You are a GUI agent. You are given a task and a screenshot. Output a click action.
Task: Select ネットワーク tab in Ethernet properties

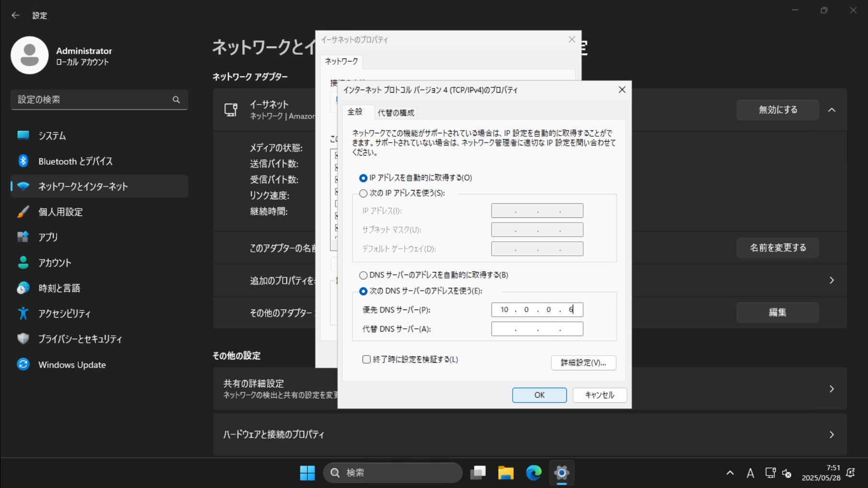341,61
